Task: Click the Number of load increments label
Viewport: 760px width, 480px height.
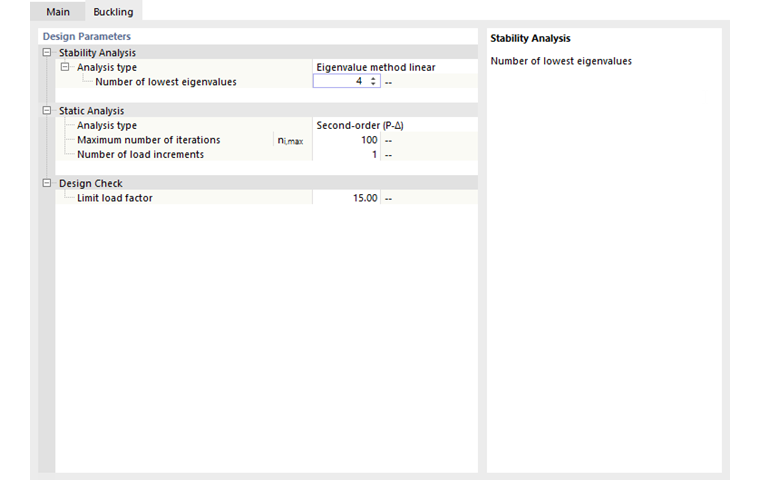Action: pyautogui.click(x=141, y=155)
